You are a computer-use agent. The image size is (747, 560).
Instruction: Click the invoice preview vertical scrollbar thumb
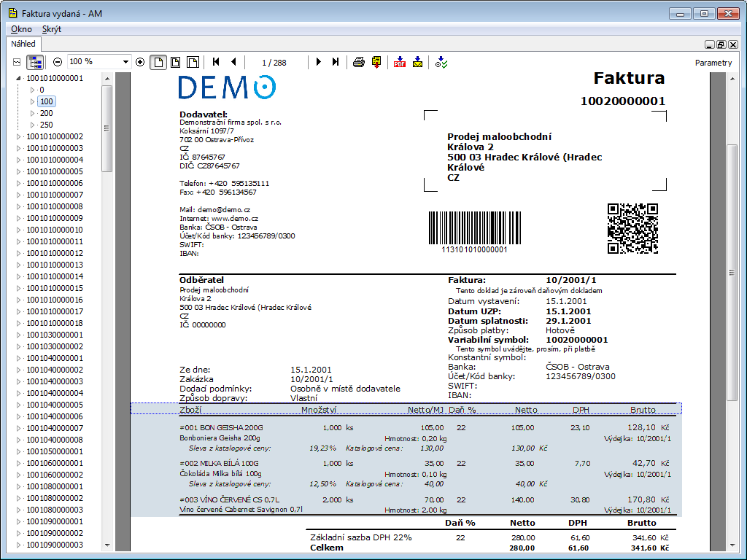click(x=732, y=273)
